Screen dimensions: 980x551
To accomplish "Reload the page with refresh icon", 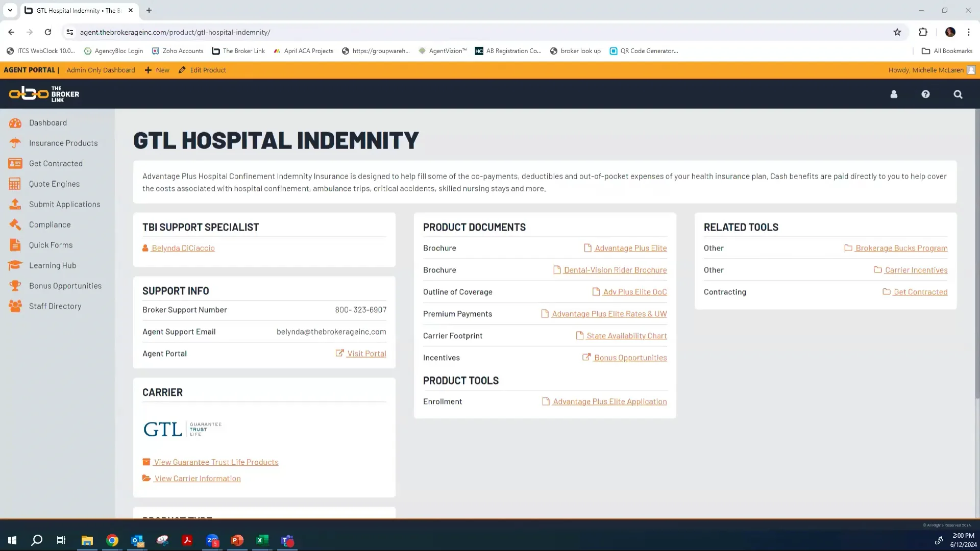I will [x=48, y=32].
